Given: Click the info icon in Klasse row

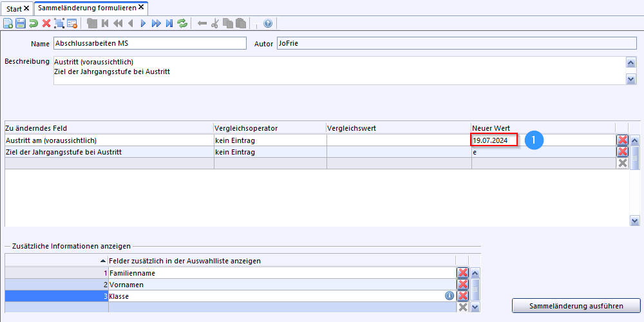Looking at the screenshot, I should click(x=450, y=296).
